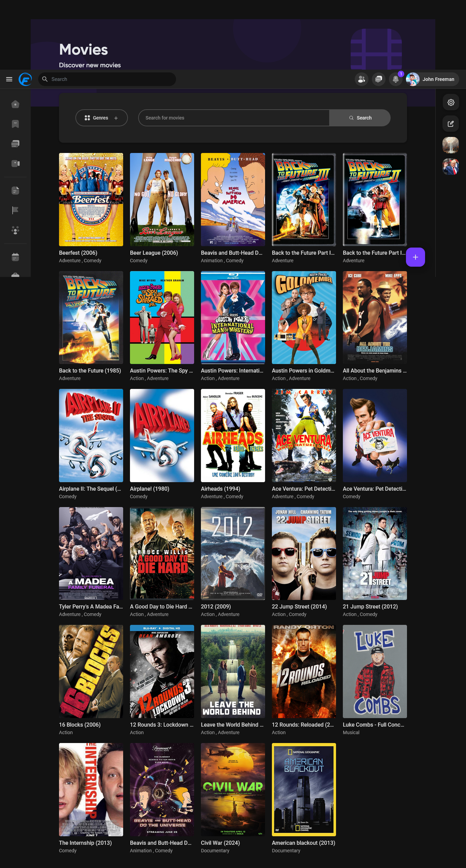Open the International Man of Mystery poster
Image resolution: width=466 pixels, height=868 pixels.
(x=233, y=318)
